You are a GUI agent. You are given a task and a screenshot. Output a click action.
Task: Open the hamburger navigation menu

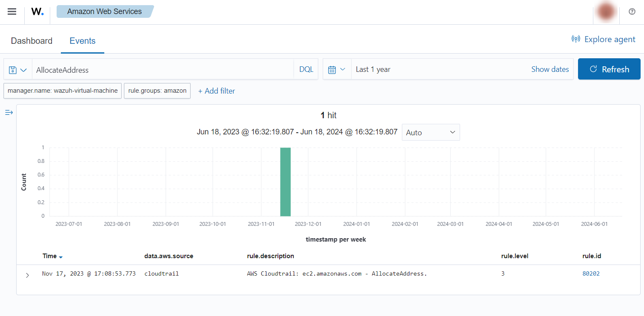click(12, 11)
